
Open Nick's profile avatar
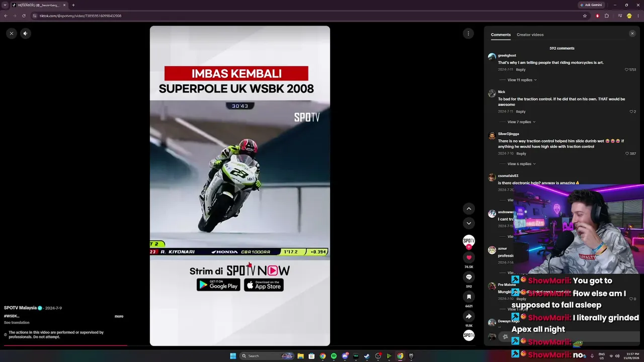(492, 94)
